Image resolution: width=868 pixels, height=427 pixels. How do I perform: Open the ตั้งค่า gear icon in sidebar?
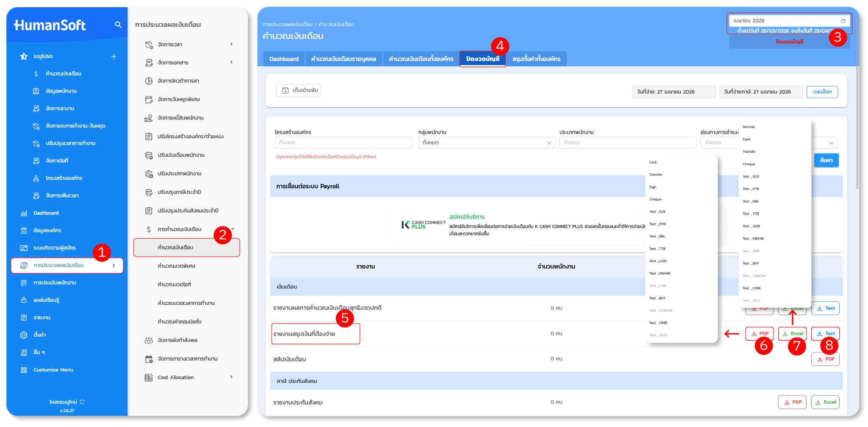click(x=24, y=335)
